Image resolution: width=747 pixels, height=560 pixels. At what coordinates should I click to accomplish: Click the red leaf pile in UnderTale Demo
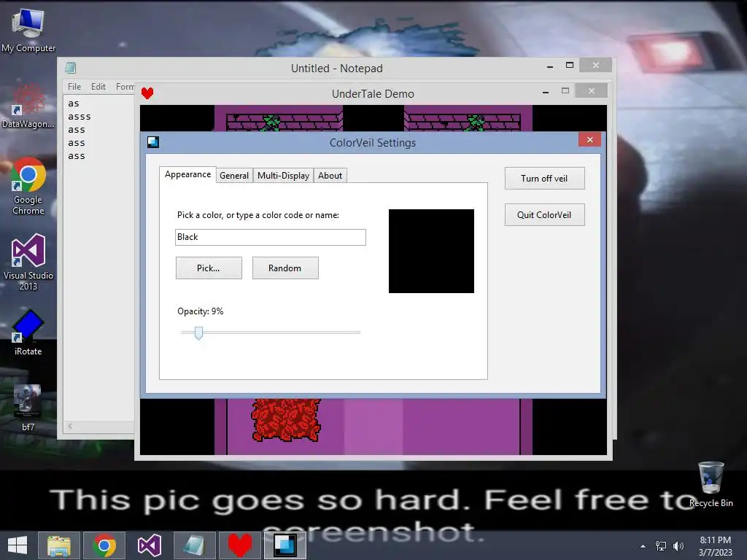coord(286,419)
